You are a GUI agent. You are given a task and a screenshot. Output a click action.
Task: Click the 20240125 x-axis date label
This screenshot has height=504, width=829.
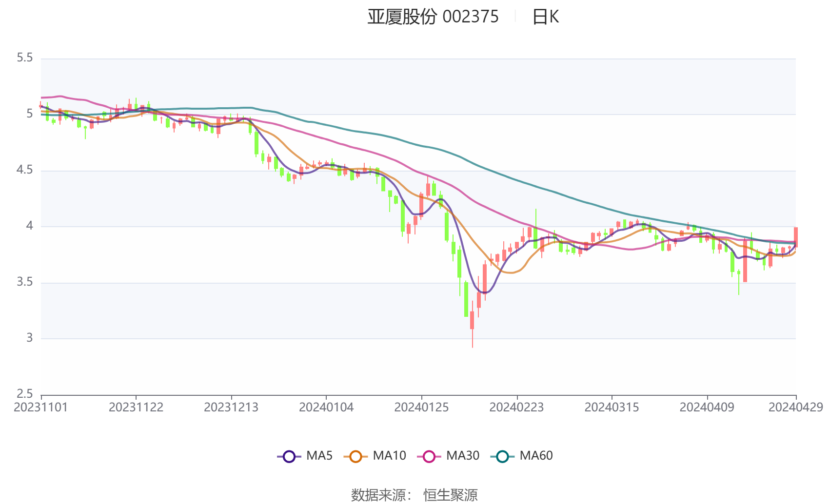click(421, 407)
